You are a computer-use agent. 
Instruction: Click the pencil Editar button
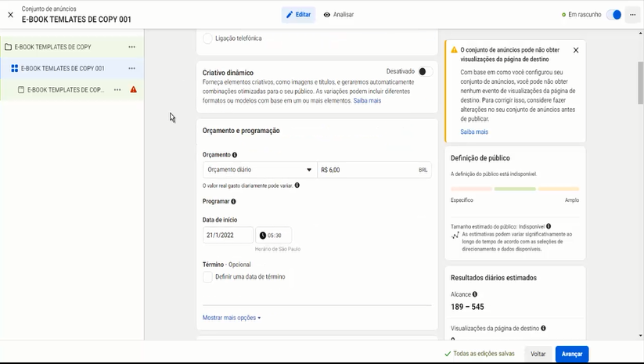[298, 15]
